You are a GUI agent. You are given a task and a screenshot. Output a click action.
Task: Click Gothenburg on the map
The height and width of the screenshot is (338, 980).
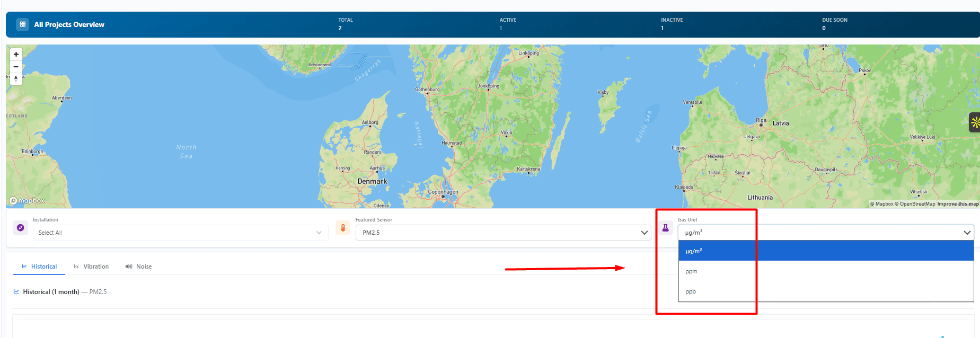pos(427,90)
